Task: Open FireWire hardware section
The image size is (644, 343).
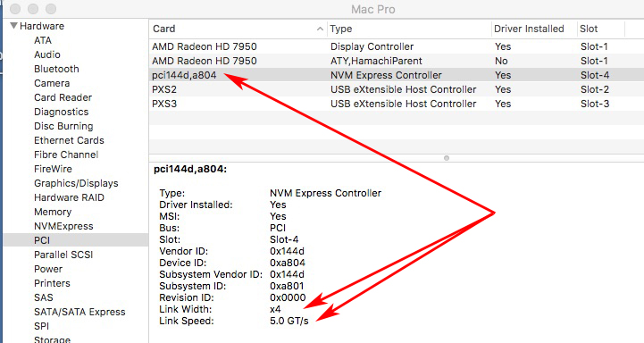Action: pos(53,169)
